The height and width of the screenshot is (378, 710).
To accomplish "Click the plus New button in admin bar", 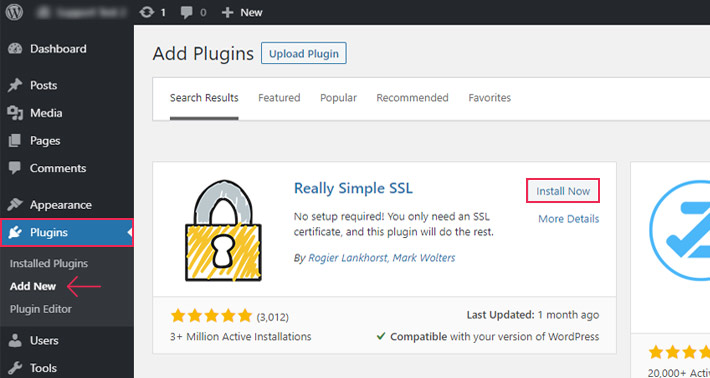I will (242, 13).
